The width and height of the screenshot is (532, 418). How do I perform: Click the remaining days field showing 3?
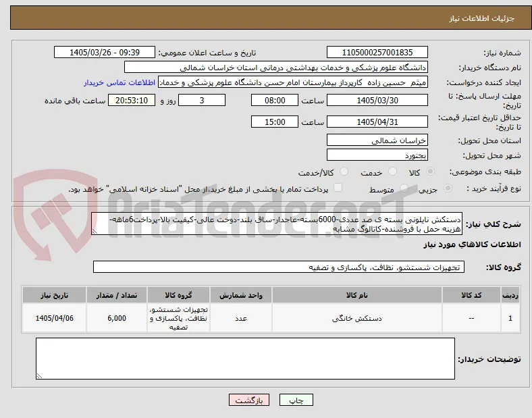pyautogui.click(x=202, y=101)
